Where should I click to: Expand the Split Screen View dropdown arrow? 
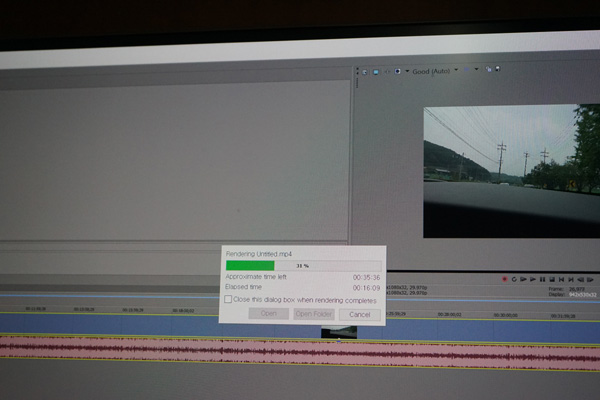(x=407, y=71)
